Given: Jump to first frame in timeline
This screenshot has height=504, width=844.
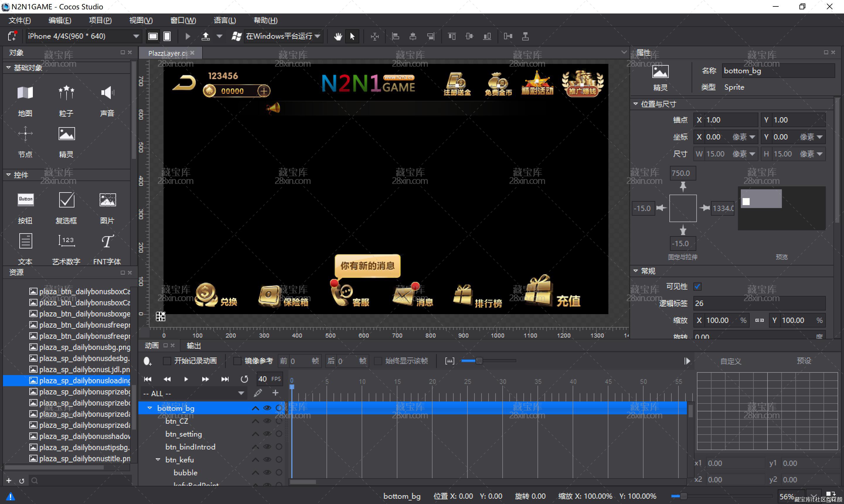Looking at the screenshot, I should [x=148, y=379].
